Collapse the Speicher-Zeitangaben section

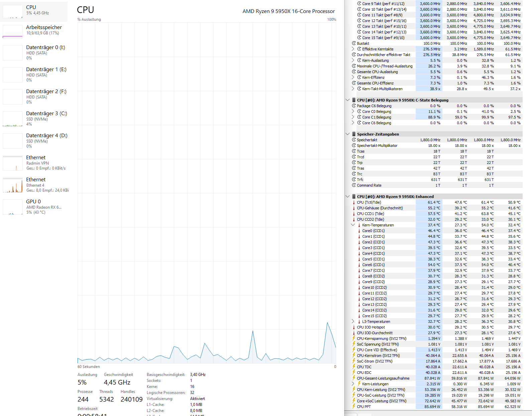coord(348,134)
